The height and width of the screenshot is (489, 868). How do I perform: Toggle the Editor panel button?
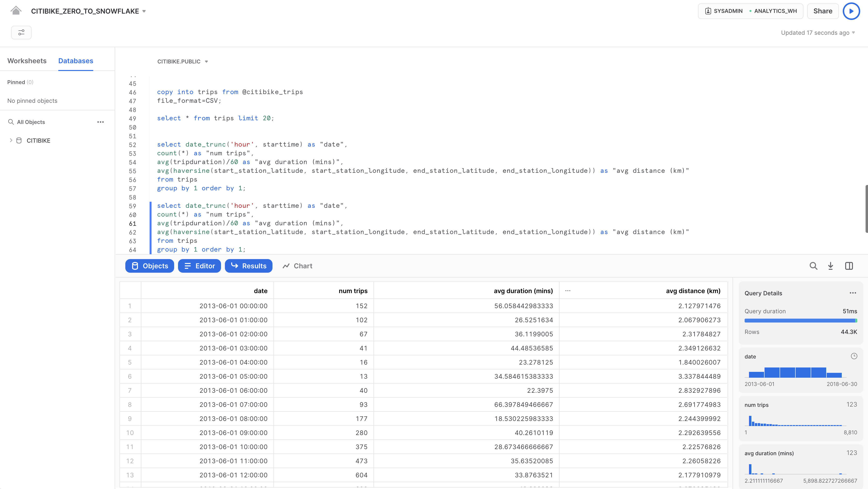tap(199, 266)
